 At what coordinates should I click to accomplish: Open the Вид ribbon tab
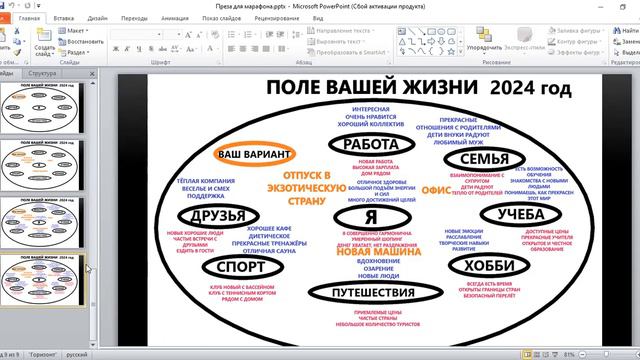318,18
